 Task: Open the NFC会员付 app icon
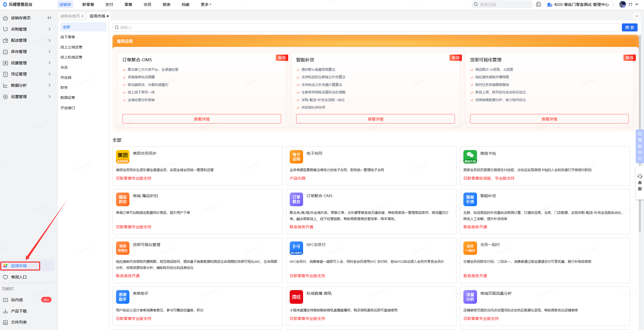296,248
